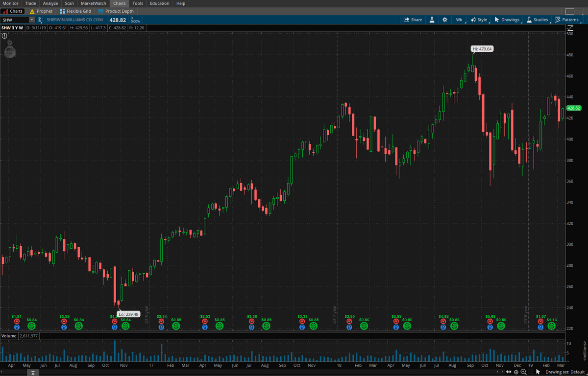Click the $1.81 earnings phone icon

(x=17, y=321)
